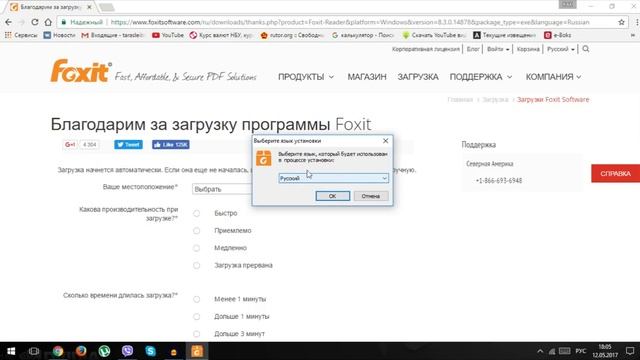This screenshot has width=640, height=360.
Task: Click the browser address bar URL
Action: 350,22
